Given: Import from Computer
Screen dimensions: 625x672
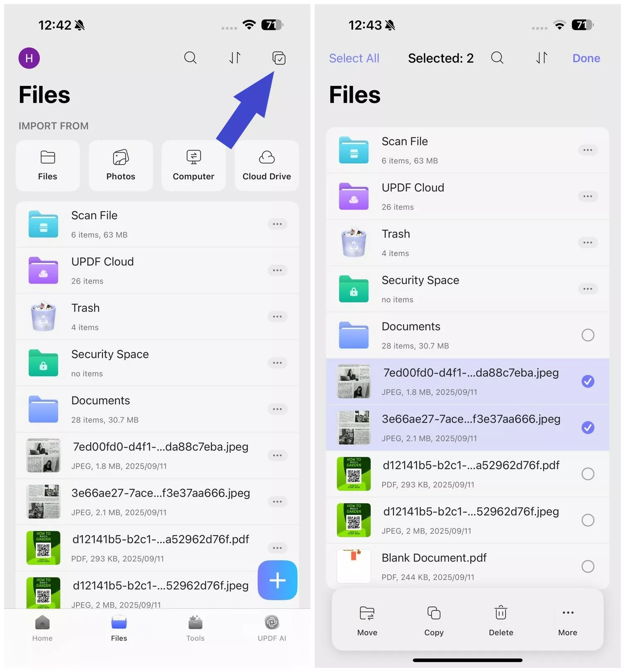Looking at the screenshot, I should [193, 166].
